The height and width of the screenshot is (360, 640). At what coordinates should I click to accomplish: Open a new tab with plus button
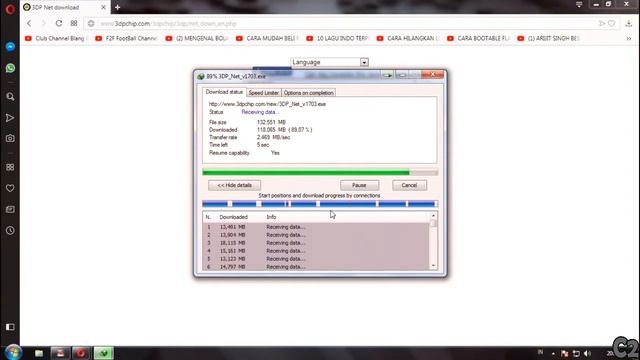pos(118,7)
